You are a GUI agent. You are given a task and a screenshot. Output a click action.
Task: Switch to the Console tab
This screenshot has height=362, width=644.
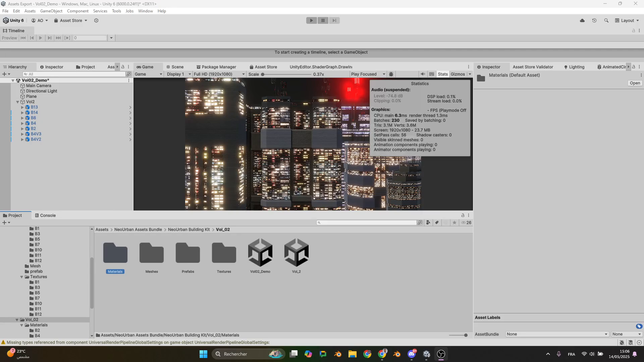click(x=45, y=216)
